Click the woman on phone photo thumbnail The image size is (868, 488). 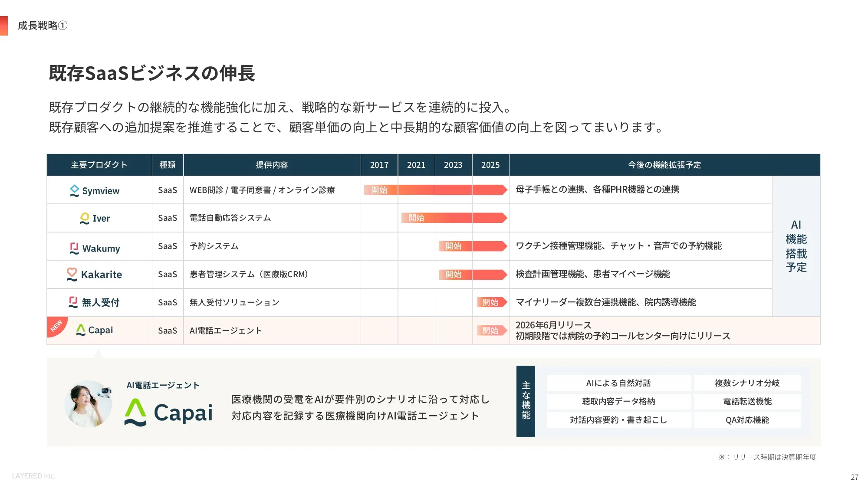click(x=89, y=404)
